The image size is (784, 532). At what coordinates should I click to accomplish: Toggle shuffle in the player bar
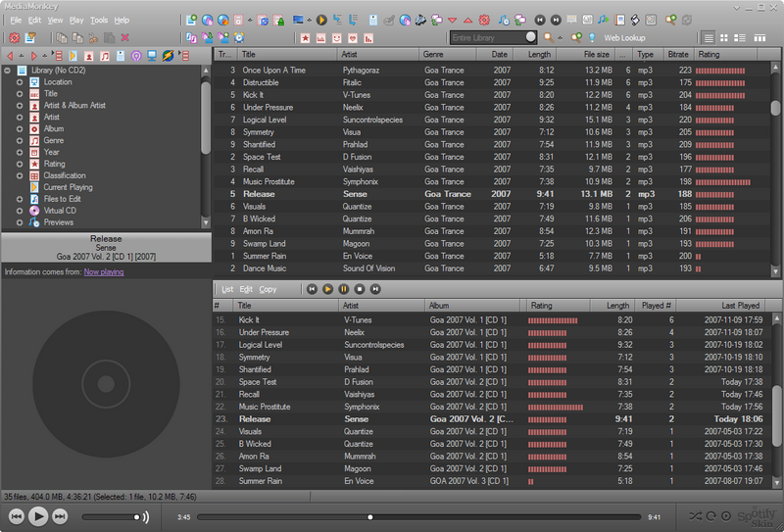pos(695,516)
